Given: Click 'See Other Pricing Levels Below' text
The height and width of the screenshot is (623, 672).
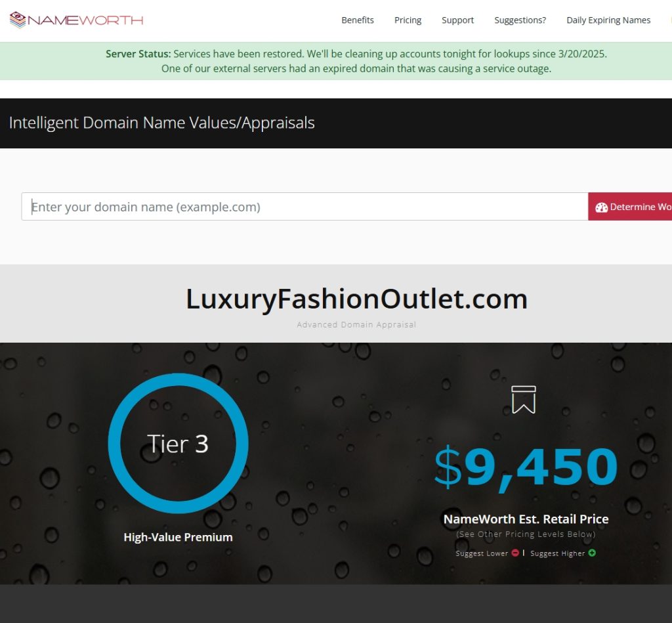Looking at the screenshot, I should tap(526, 534).
